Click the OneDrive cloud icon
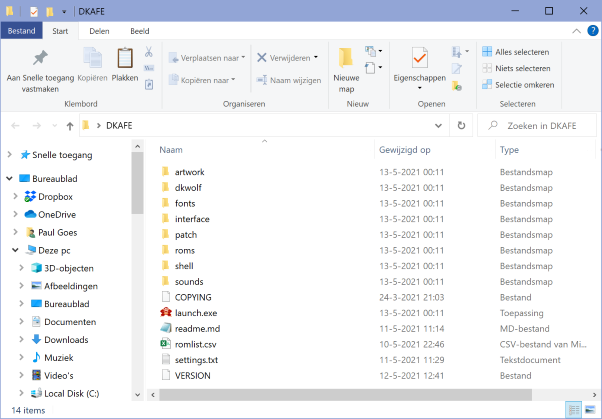The width and height of the screenshot is (602, 419). [x=30, y=214]
